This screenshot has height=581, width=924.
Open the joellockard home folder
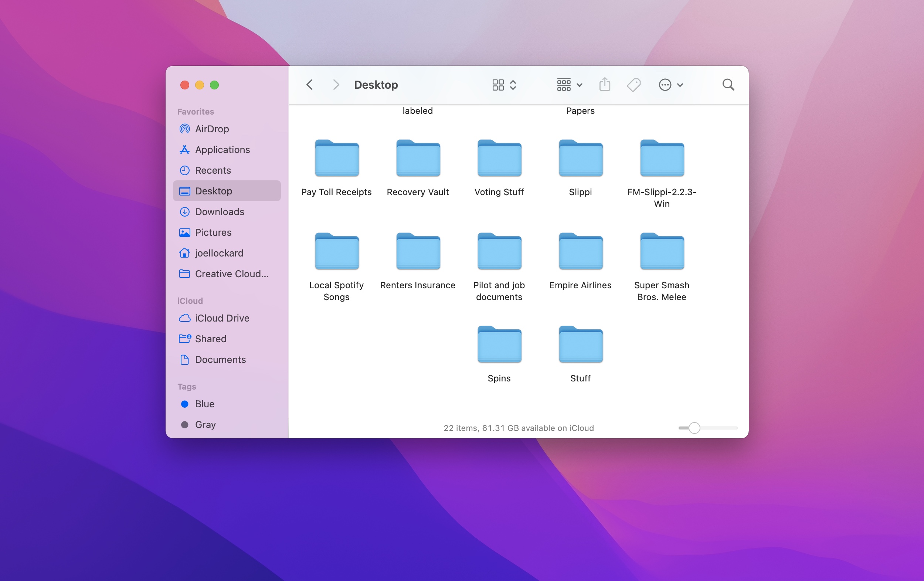point(227,253)
